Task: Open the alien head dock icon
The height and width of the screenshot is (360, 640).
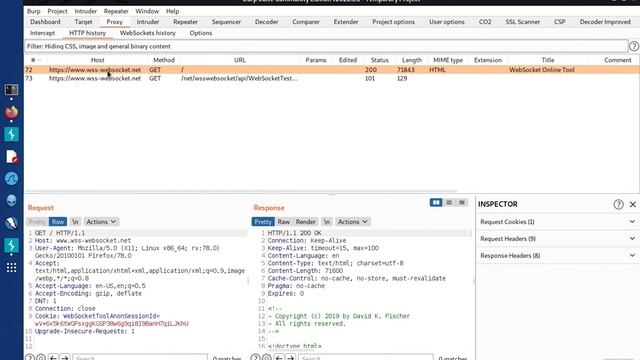Action: click(x=11, y=200)
